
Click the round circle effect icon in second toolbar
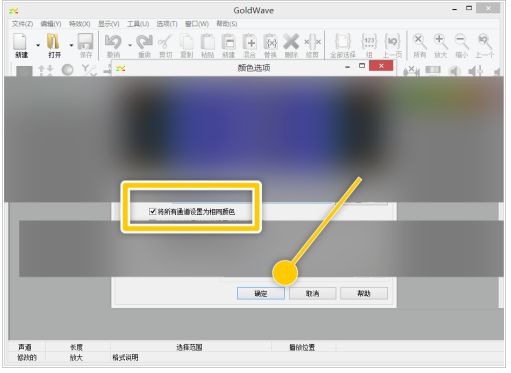point(68,70)
